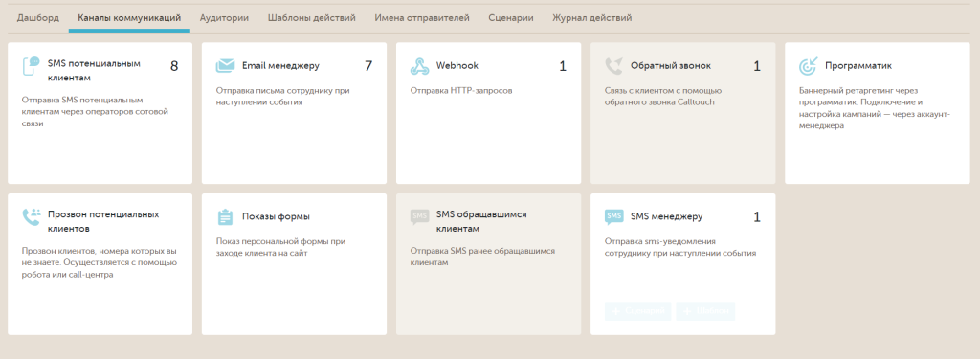Click description 'Отправка HTTP-запросов'
This screenshot has width=980, height=359.
tap(461, 91)
